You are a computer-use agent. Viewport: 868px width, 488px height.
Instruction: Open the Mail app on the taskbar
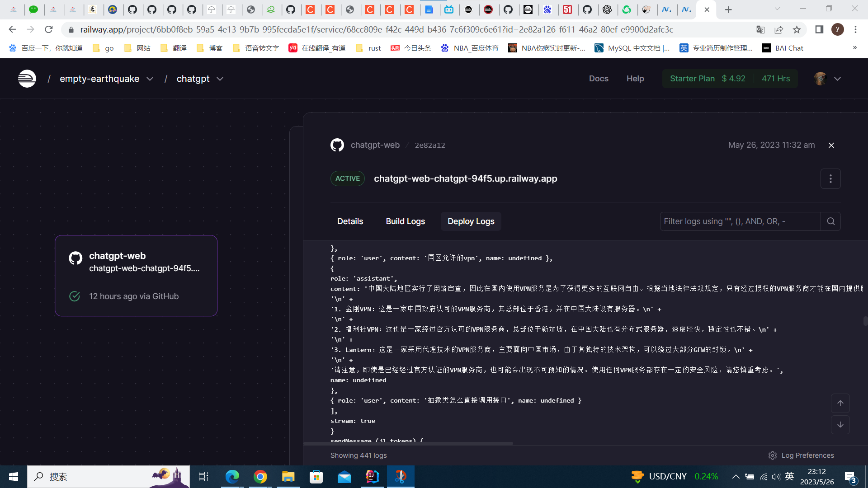pyautogui.click(x=344, y=477)
